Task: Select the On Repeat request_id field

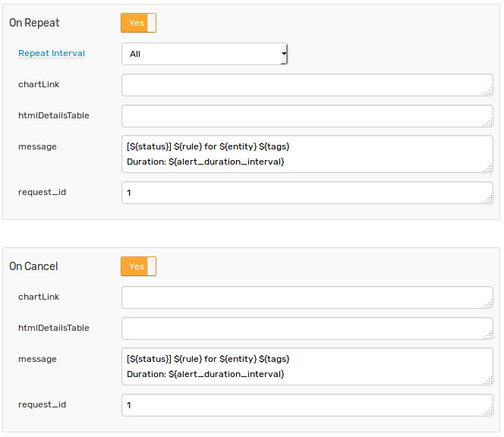Action: point(307,193)
